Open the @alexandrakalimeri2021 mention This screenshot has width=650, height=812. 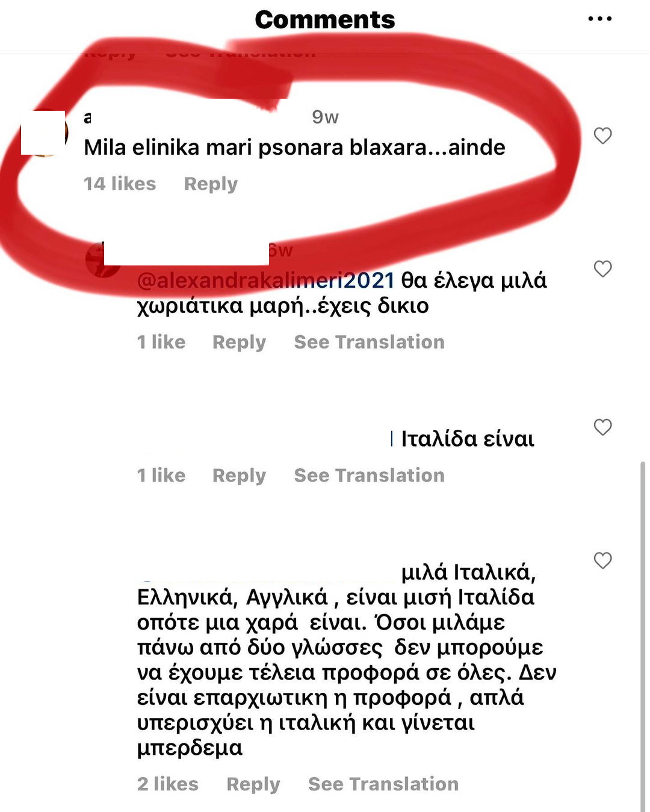pyautogui.click(x=265, y=280)
